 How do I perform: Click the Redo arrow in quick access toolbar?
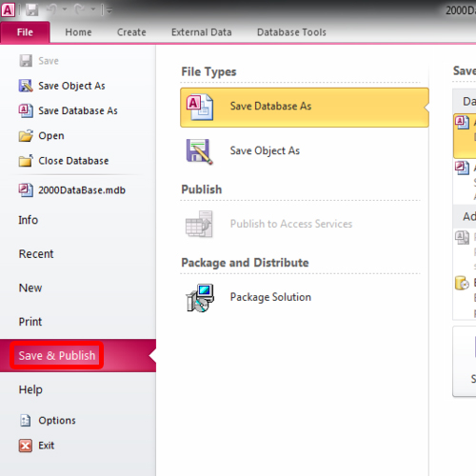(x=80, y=10)
